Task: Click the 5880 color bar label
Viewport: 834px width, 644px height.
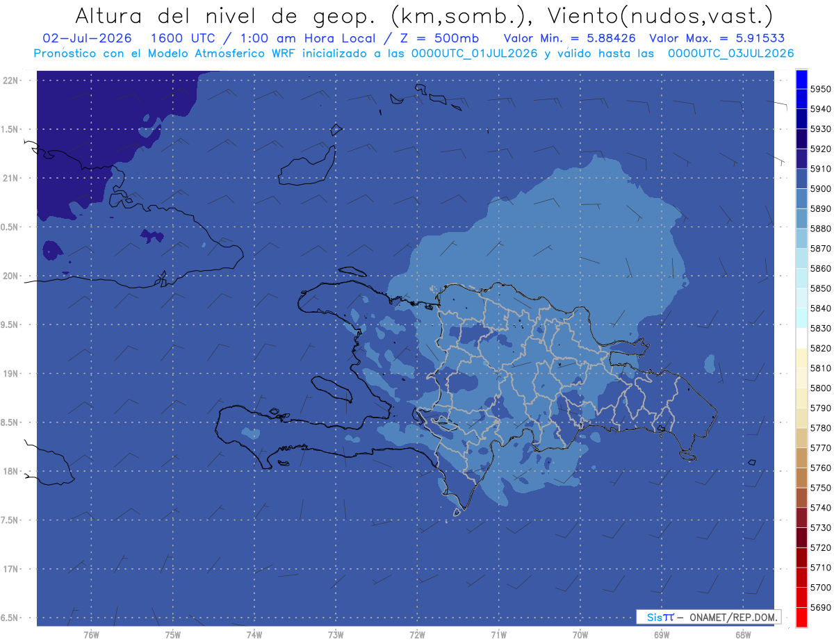Action: click(x=821, y=229)
